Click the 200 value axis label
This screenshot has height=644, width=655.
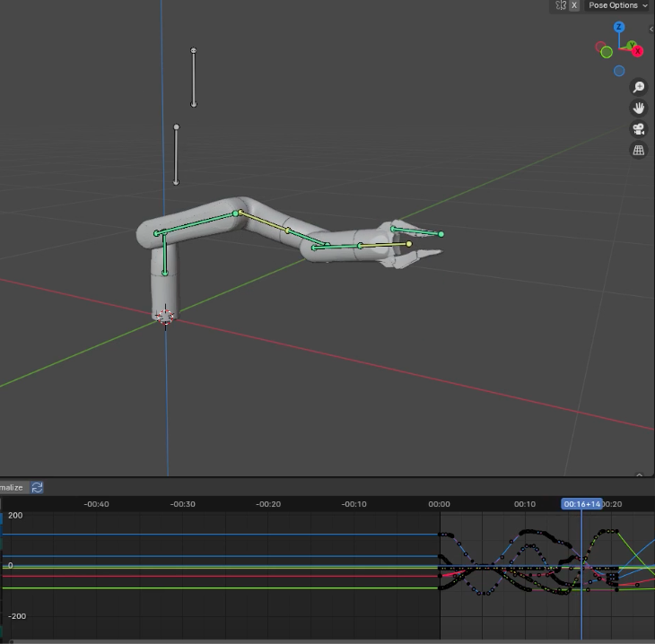point(15,516)
